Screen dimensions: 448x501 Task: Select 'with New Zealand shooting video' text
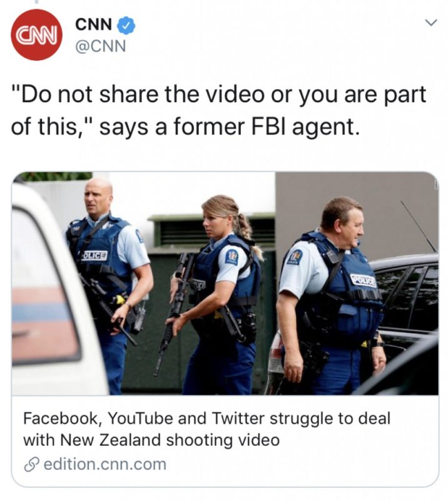(x=151, y=440)
